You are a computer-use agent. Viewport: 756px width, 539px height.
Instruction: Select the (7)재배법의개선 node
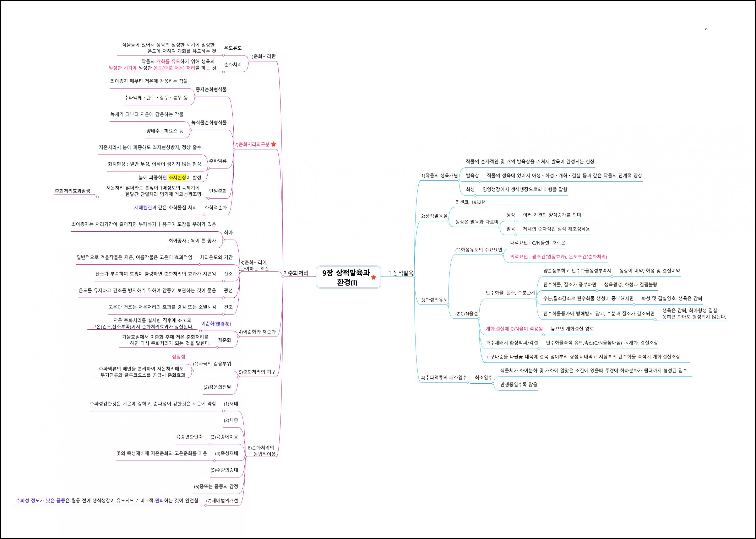point(222,500)
